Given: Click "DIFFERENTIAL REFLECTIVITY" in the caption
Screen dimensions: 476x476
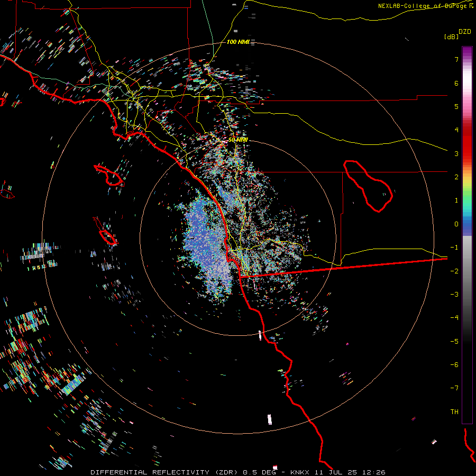Looking at the screenshot, I should pyautogui.click(x=150, y=472).
